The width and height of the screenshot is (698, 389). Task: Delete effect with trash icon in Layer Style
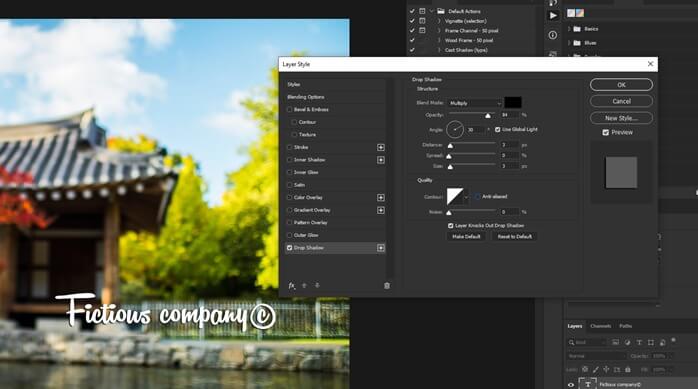click(387, 286)
